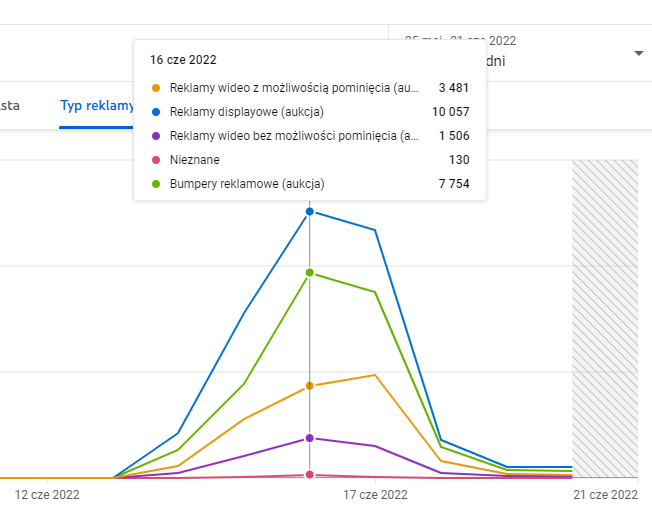Select the purple legend dot in tooltip
The height and width of the screenshot is (516, 652).
(x=156, y=135)
